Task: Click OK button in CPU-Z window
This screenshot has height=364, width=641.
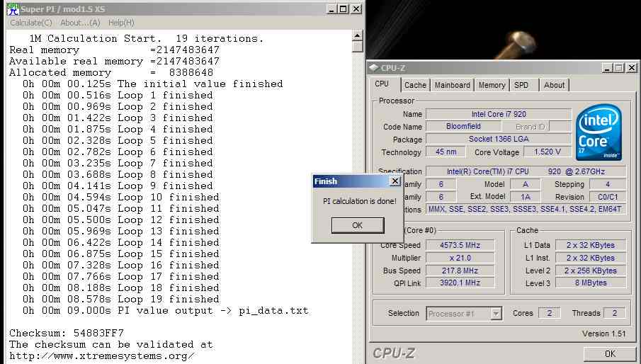Action: click(610, 354)
